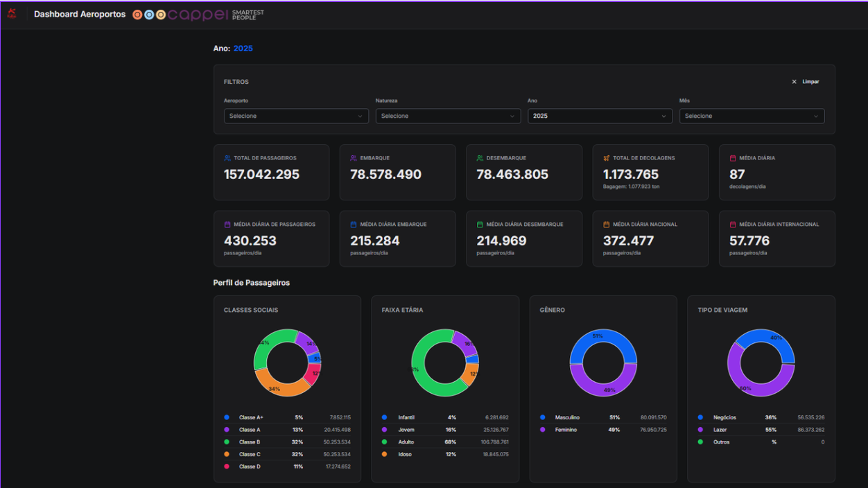
Task: Expand the Natureza dropdown
Action: click(448, 116)
